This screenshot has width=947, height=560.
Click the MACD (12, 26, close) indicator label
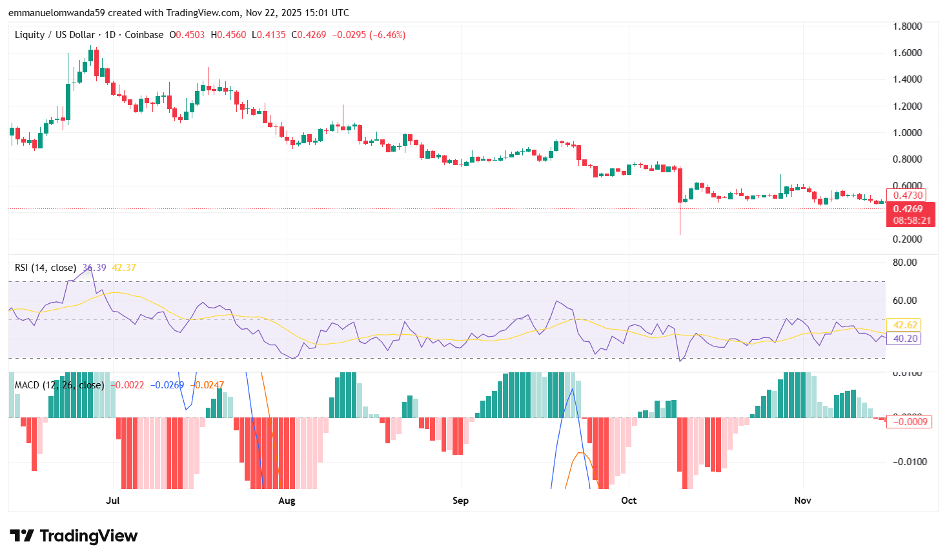[58, 385]
